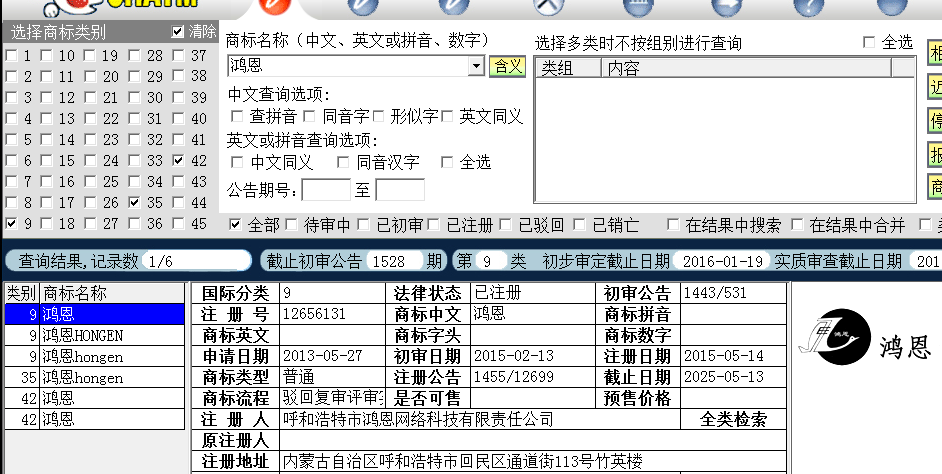Image resolution: width=942 pixels, height=474 pixels.
Task: Check trademark class 30 checkbox
Action: click(135, 97)
